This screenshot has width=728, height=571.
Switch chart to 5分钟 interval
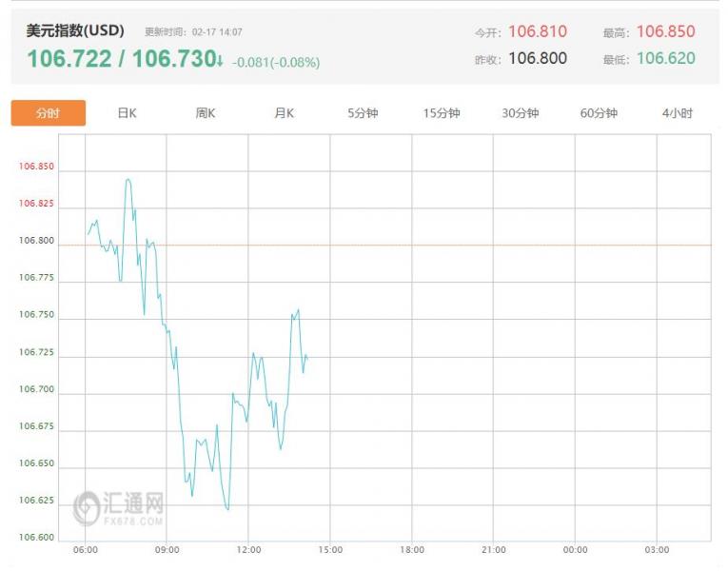coord(363,113)
